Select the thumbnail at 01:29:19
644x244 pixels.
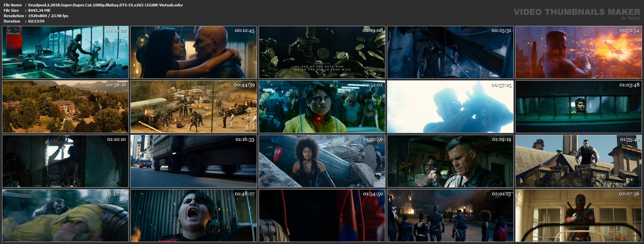(450, 161)
